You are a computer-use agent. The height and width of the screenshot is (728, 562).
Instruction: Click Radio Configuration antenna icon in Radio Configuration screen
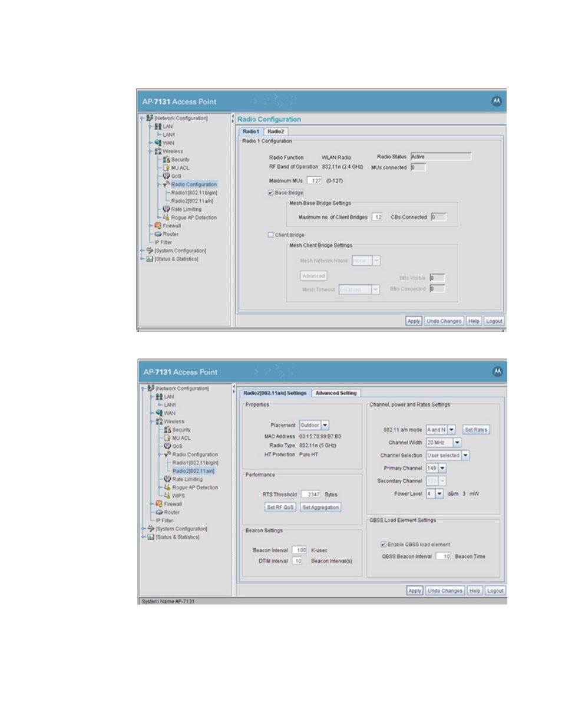(166, 184)
